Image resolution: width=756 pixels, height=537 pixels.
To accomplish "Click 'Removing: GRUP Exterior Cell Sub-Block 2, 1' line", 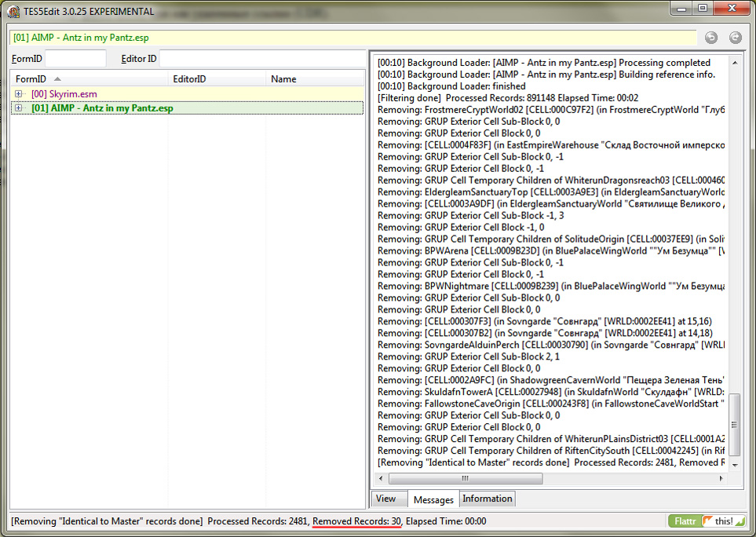I will pyautogui.click(x=469, y=356).
